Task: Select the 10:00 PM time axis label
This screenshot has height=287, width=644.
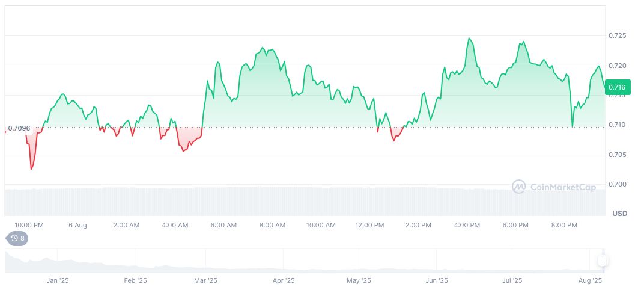Action: (x=29, y=225)
